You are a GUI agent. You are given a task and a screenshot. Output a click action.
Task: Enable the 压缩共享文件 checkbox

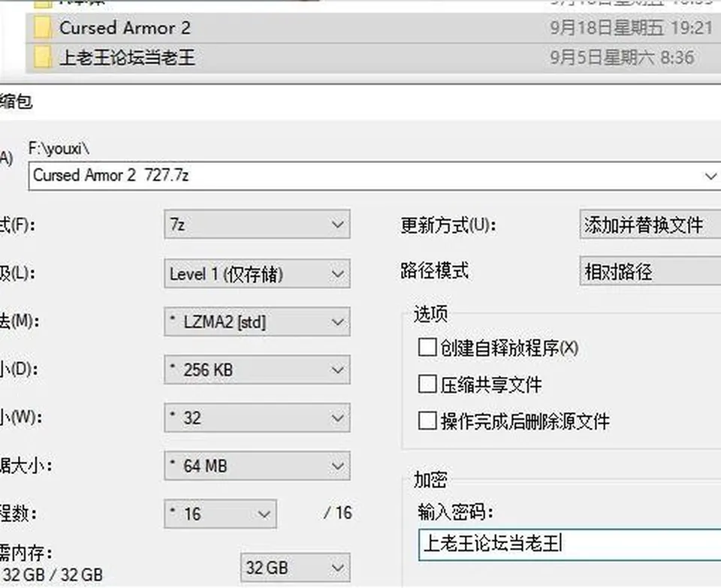click(x=427, y=384)
